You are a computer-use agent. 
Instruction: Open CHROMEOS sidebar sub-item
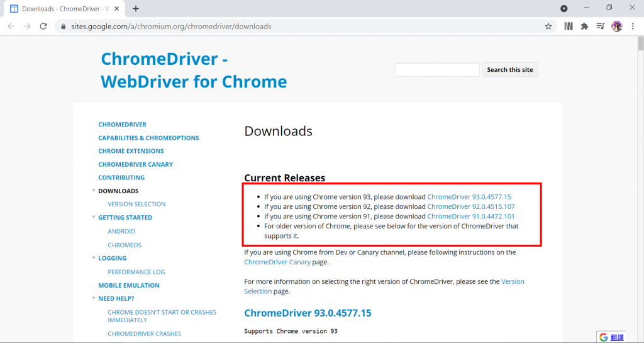(x=125, y=245)
